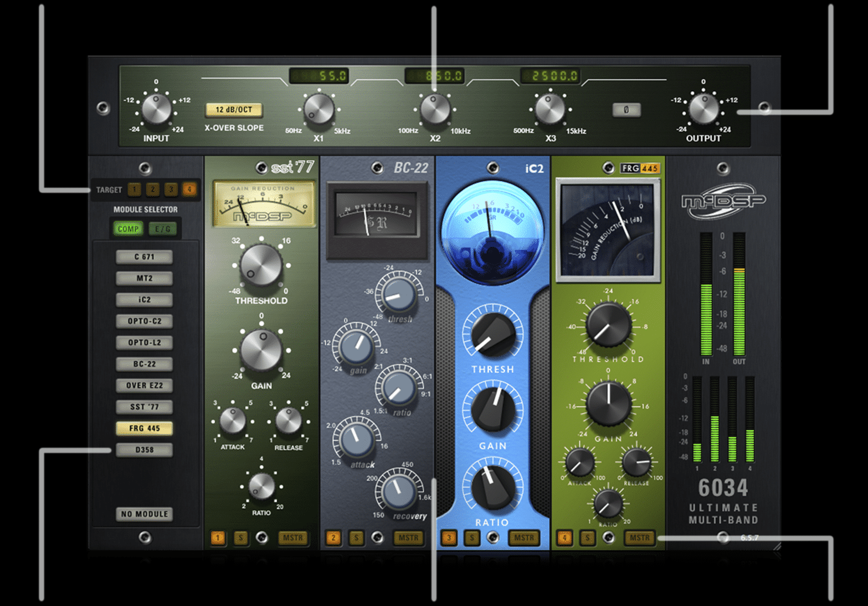
Task: Click the FRG 445 RATIO knob
Action: tap(608, 504)
